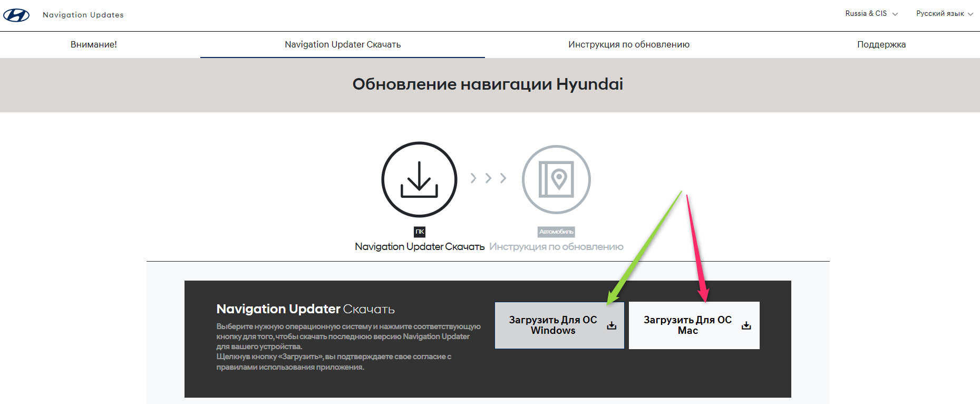980x404 pixels.
Task: Click the Обновление навигации Hyundai heading
Action: 488,84
